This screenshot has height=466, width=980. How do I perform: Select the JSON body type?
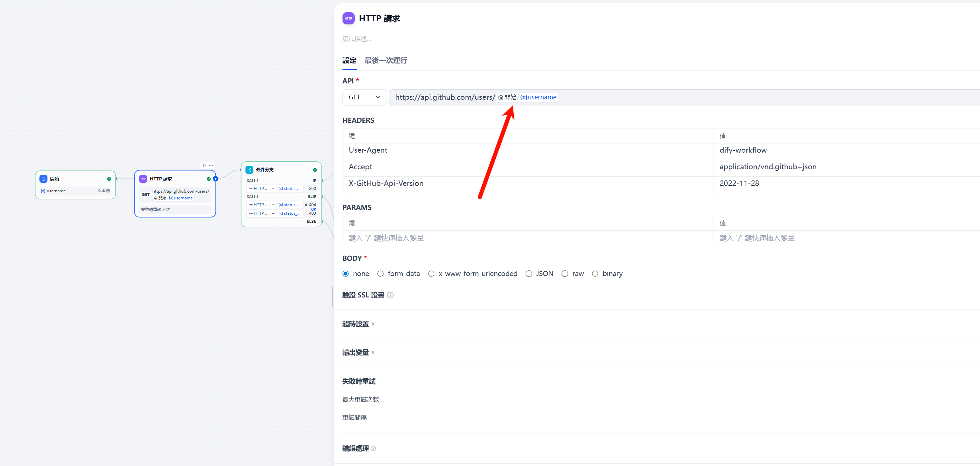coord(529,274)
